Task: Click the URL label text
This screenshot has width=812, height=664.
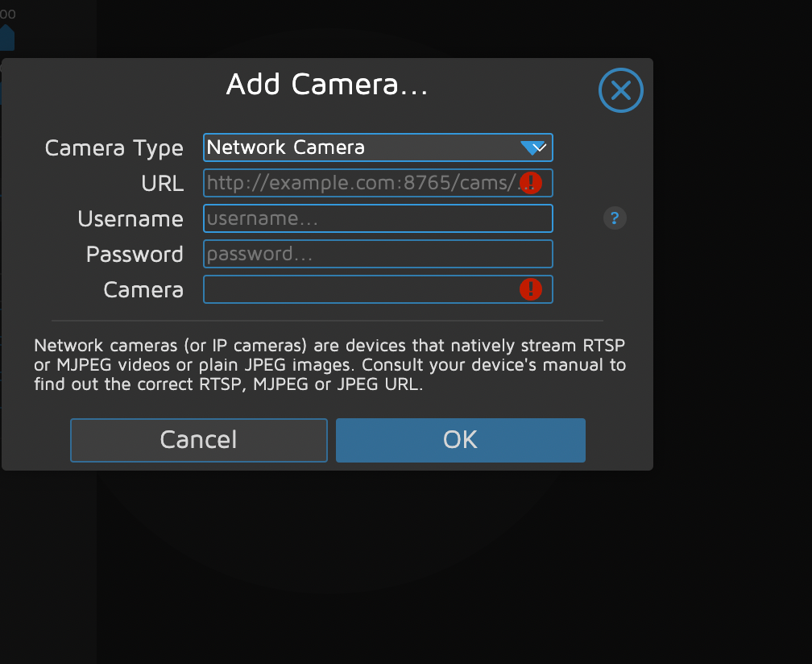Action: (x=162, y=184)
